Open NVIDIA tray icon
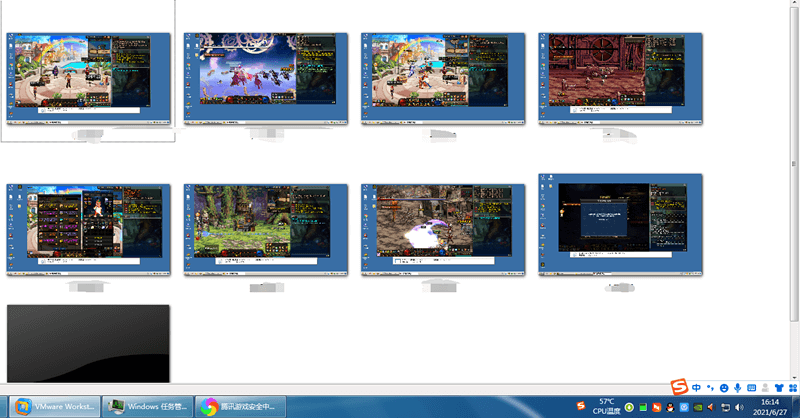 [697, 407]
